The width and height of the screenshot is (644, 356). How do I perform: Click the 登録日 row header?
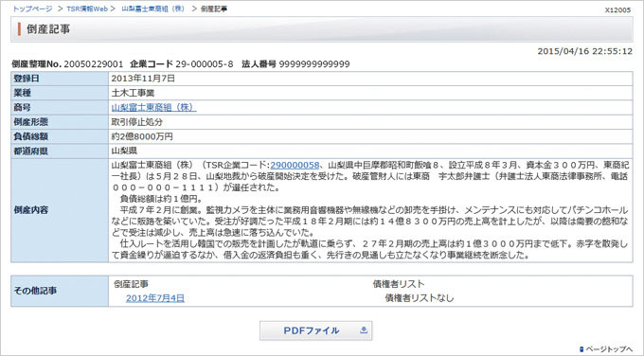coord(60,79)
